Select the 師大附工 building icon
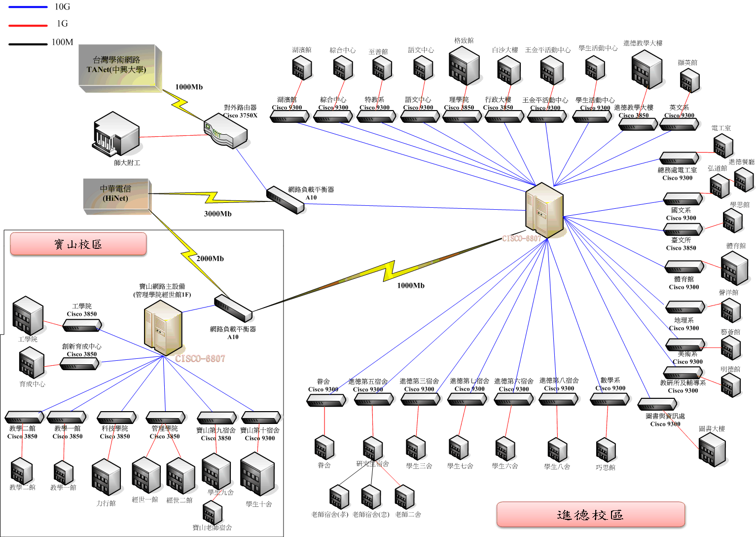 pyautogui.click(x=116, y=134)
